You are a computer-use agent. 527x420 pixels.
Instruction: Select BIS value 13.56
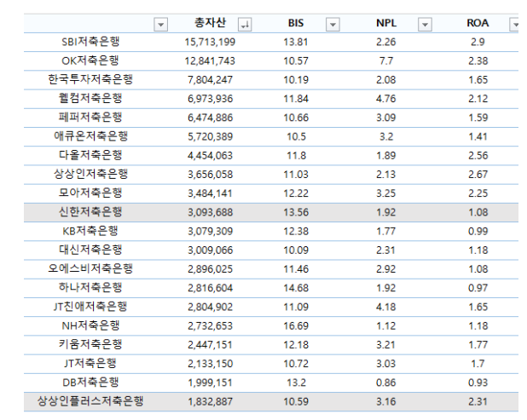296,212
